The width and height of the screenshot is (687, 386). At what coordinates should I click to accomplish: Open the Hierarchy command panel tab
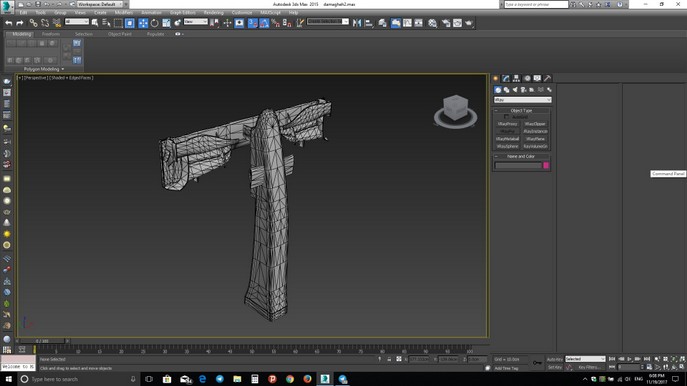pyautogui.click(x=516, y=78)
